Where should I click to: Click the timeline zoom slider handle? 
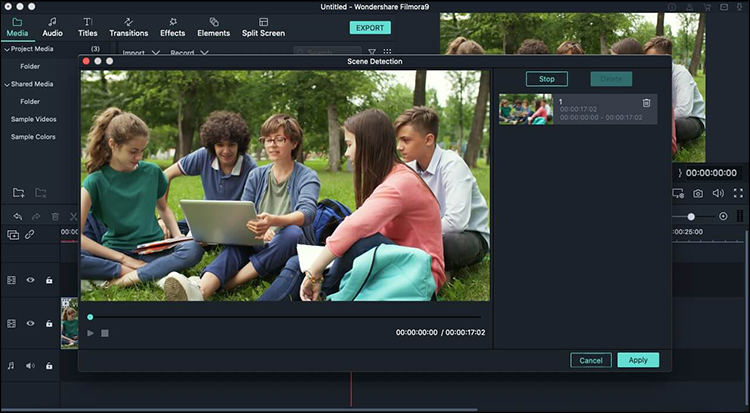(691, 217)
